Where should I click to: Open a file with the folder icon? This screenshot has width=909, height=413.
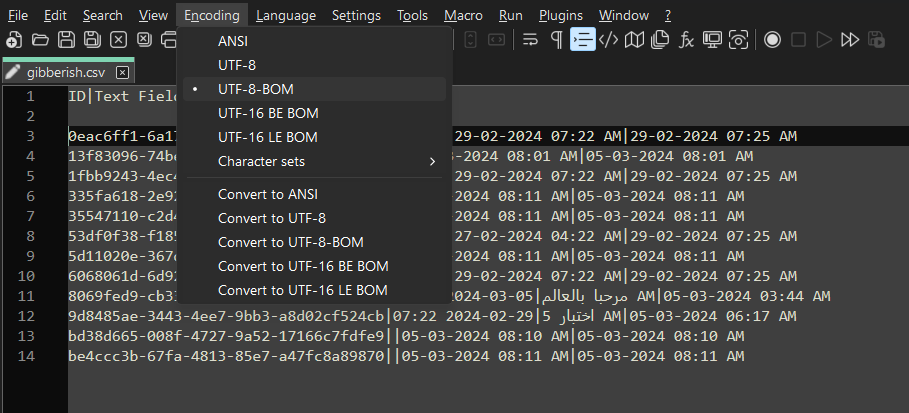tap(40, 40)
